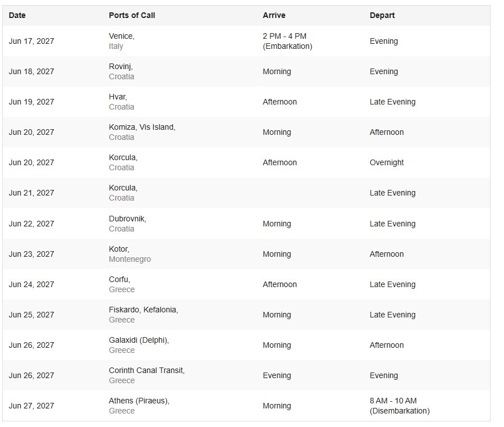Click Athens (Piraeus) port name

pos(139,401)
